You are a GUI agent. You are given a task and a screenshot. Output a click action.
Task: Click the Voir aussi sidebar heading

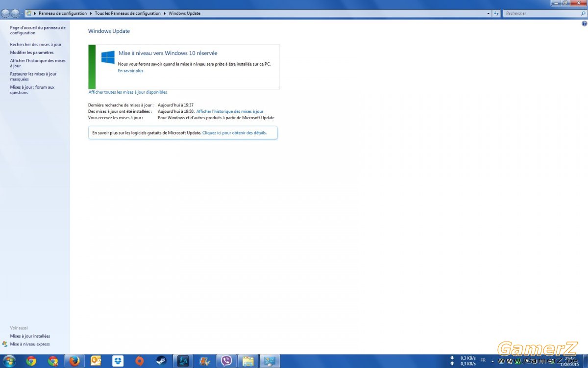pos(19,328)
